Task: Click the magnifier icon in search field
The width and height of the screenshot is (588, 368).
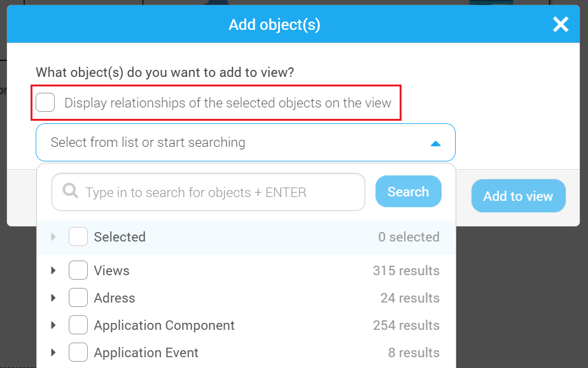Action: tap(70, 191)
